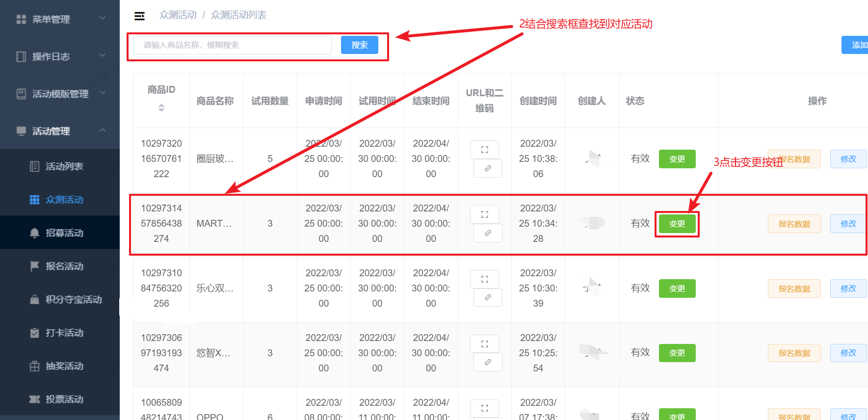Image resolution: width=868 pixels, height=420 pixels.
Task: Click the 活动列表 list icon
Action: [34, 166]
